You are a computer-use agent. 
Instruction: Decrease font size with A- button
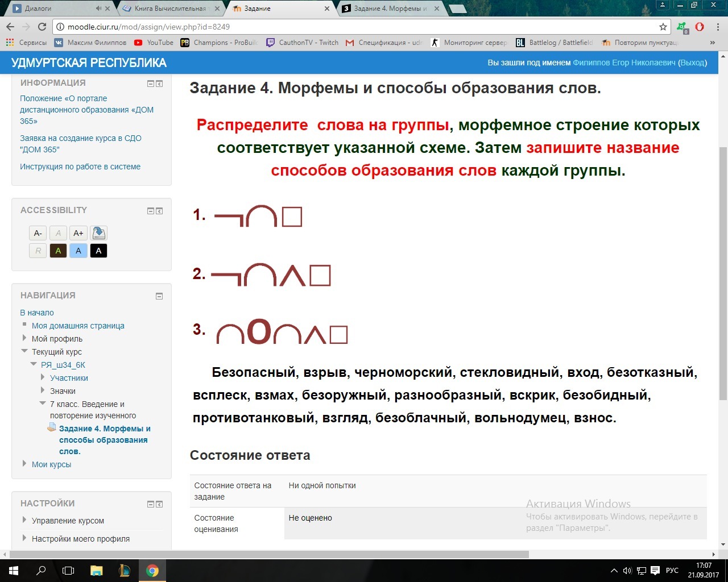(38, 233)
